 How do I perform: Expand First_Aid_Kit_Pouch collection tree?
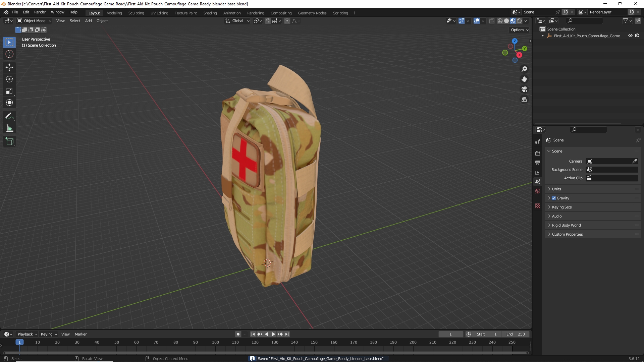542,36
